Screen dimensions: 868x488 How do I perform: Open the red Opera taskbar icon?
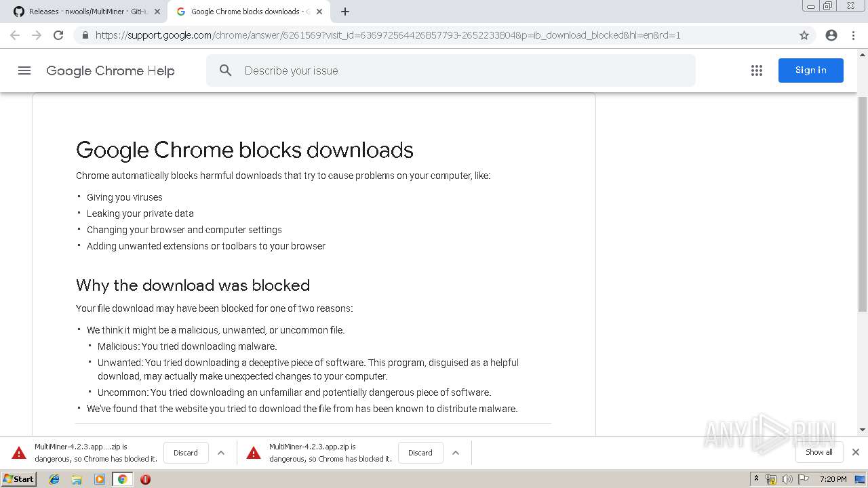tap(145, 479)
